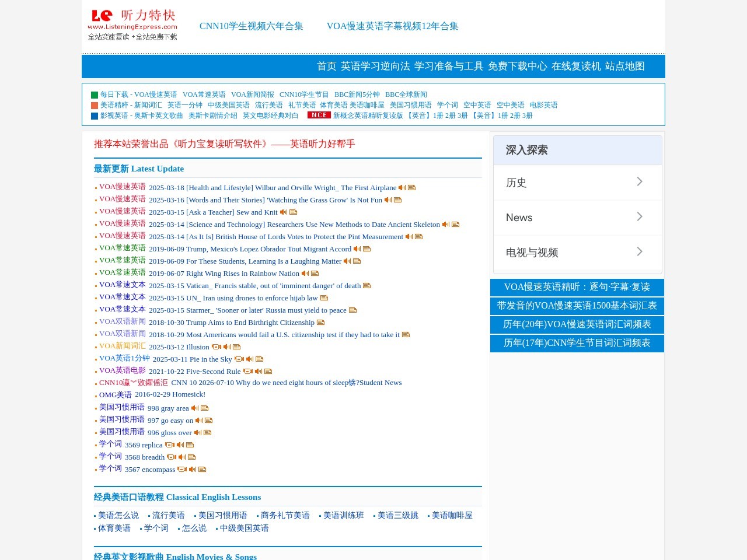Open VOA慢速英语字幕视频12年合集 link

pos(393,26)
